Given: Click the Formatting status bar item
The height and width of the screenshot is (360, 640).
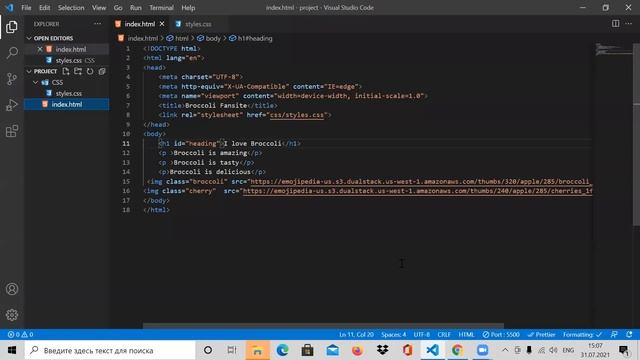Looking at the screenshot, I should coord(582,335).
